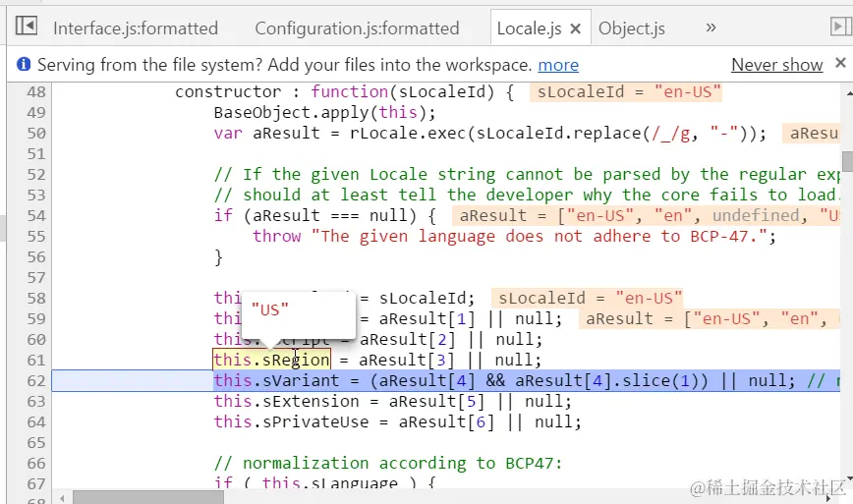Switch to Interface.js:formatted tab
The image size is (853, 504).
coord(136,28)
